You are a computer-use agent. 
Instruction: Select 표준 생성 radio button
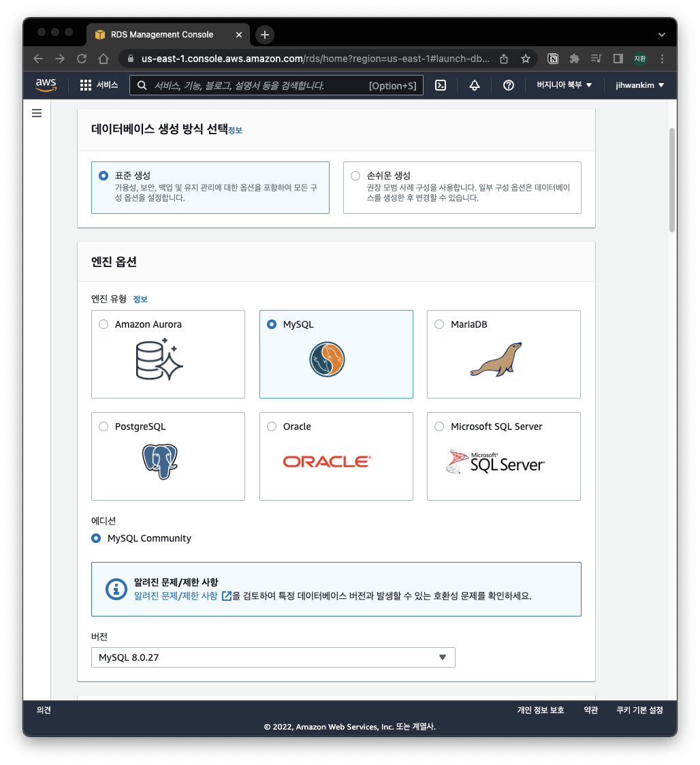(104, 176)
